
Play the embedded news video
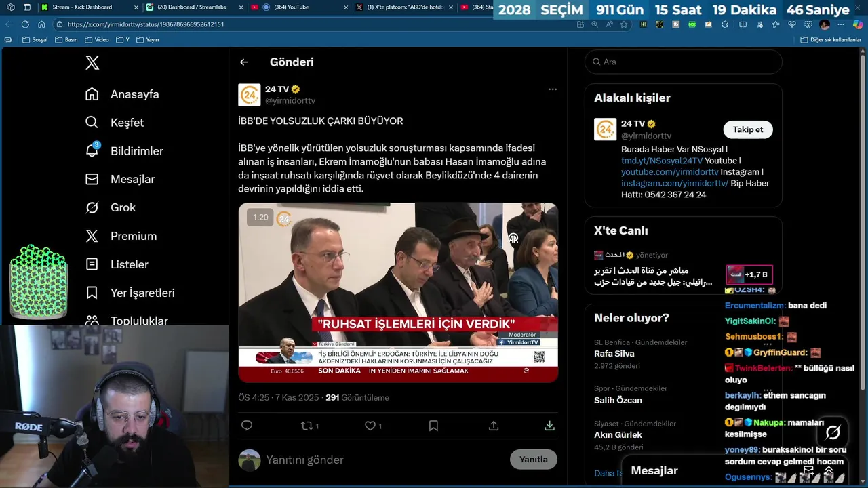[x=398, y=292]
